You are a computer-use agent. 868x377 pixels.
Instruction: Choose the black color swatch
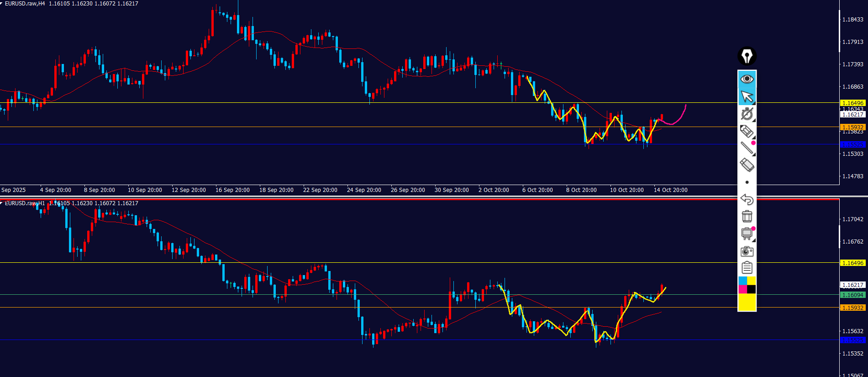click(x=751, y=289)
